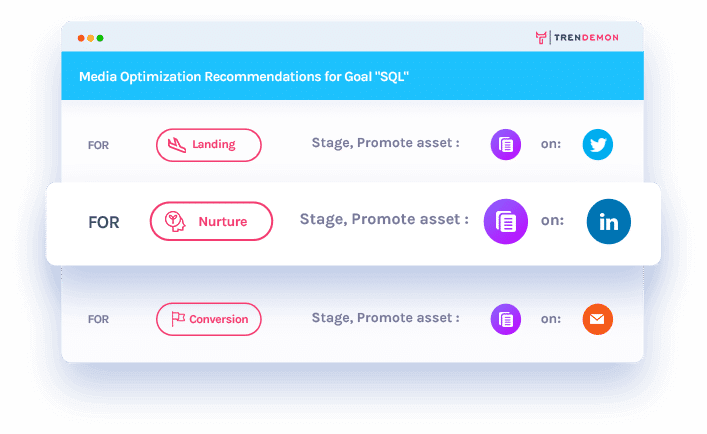Click the "on:" label in Landing row
707x434 pixels.
click(x=551, y=144)
